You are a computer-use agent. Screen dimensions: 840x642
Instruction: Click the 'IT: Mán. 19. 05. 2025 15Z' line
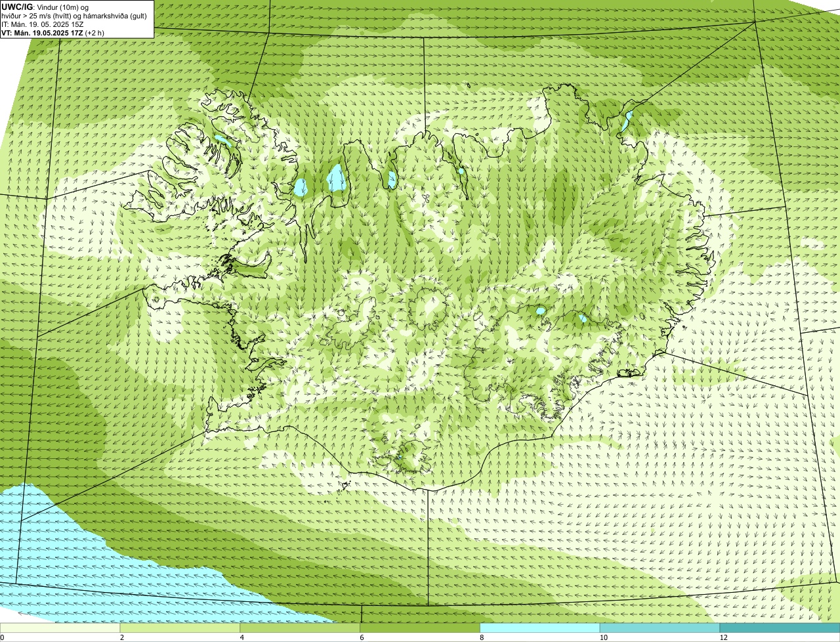pos(42,24)
